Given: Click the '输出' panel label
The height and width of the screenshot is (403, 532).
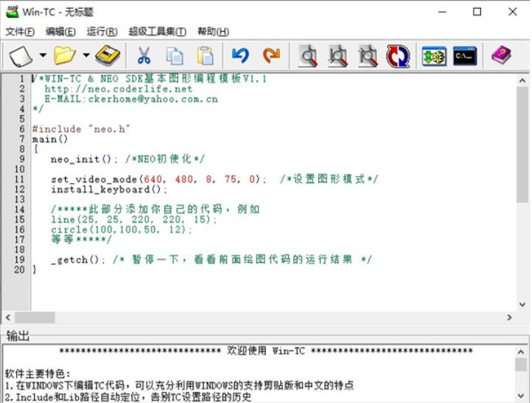Looking at the screenshot, I should pos(18,336).
